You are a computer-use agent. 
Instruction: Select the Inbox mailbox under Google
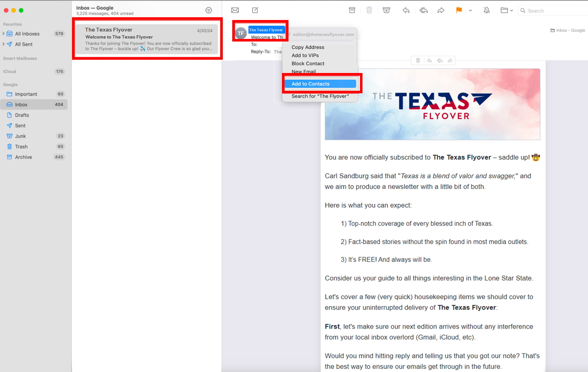[34, 104]
